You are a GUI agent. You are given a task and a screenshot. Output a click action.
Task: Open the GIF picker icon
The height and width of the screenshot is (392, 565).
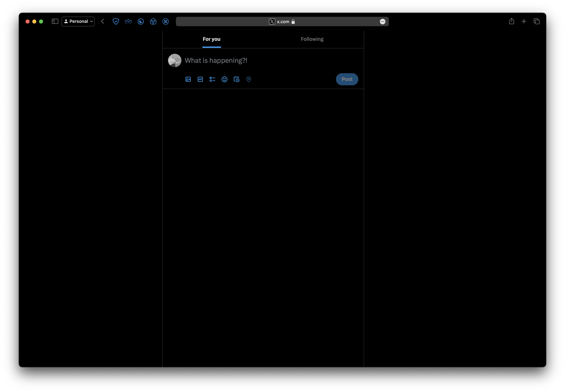pos(200,79)
